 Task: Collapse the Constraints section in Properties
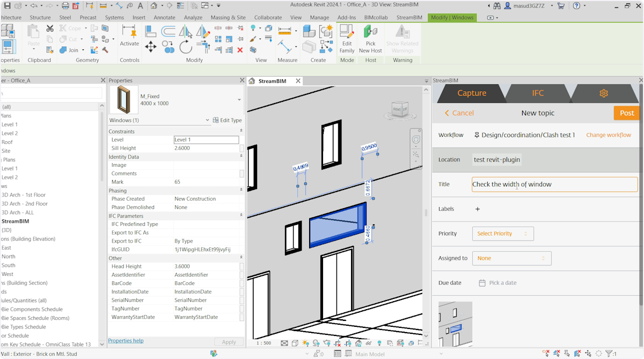241,131
